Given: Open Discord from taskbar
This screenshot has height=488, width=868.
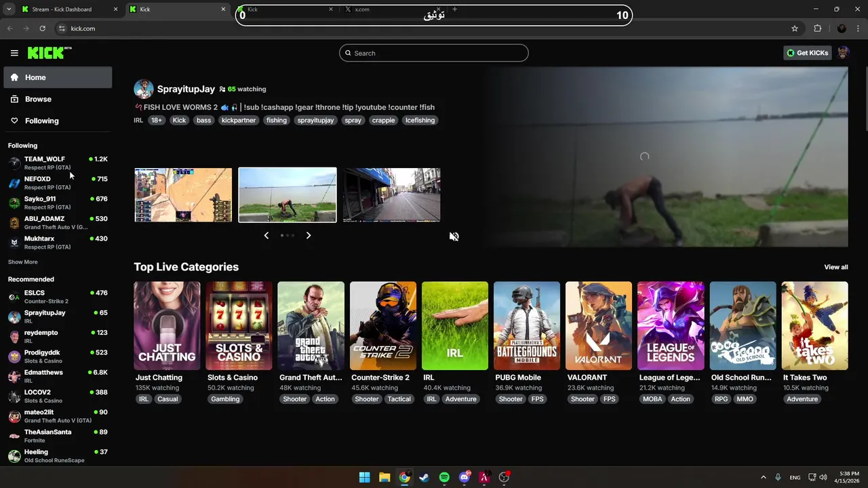Looking at the screenshot, I should 465,477.
